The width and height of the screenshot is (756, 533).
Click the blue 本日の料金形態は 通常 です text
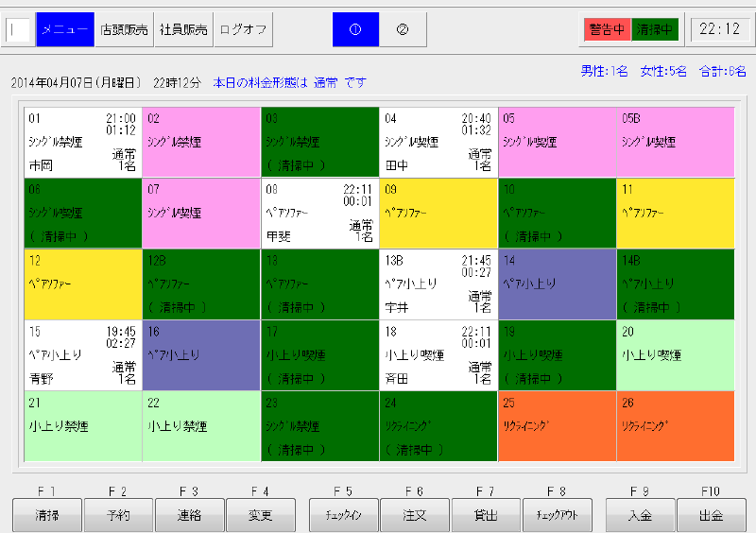pos(289,83)
